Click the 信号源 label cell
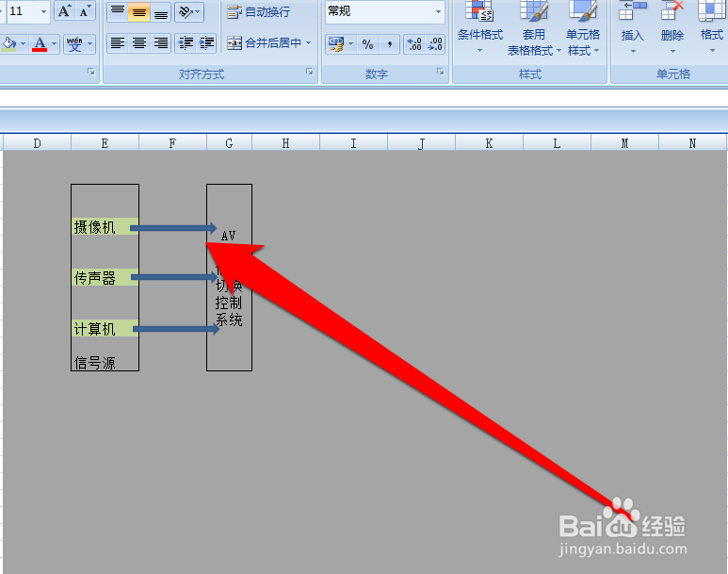 [105, 363]
